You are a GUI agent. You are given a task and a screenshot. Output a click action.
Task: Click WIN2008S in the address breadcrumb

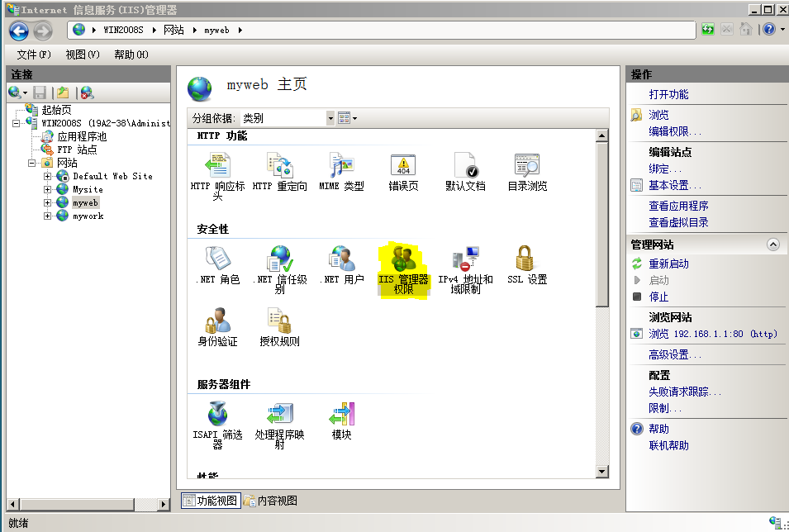coord(123,31)
